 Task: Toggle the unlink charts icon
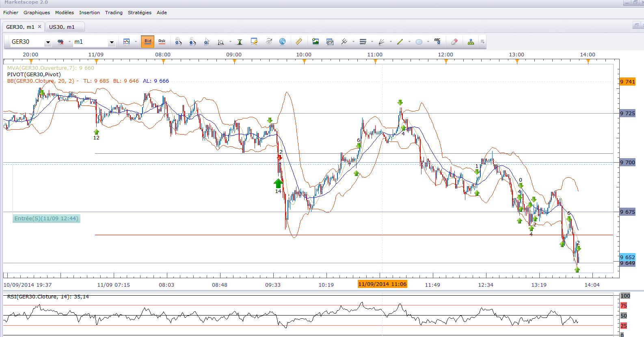61,42
